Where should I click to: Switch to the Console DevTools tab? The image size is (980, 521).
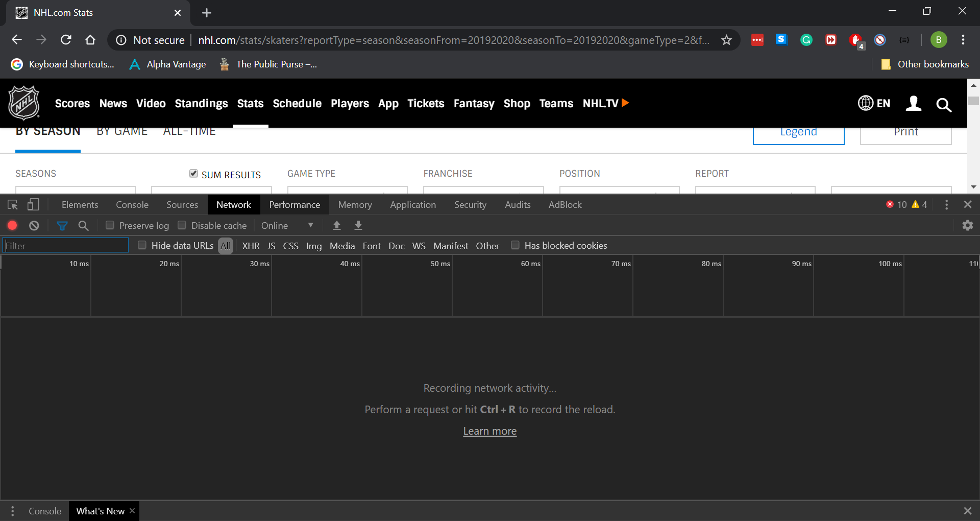(x=132, y=205)
